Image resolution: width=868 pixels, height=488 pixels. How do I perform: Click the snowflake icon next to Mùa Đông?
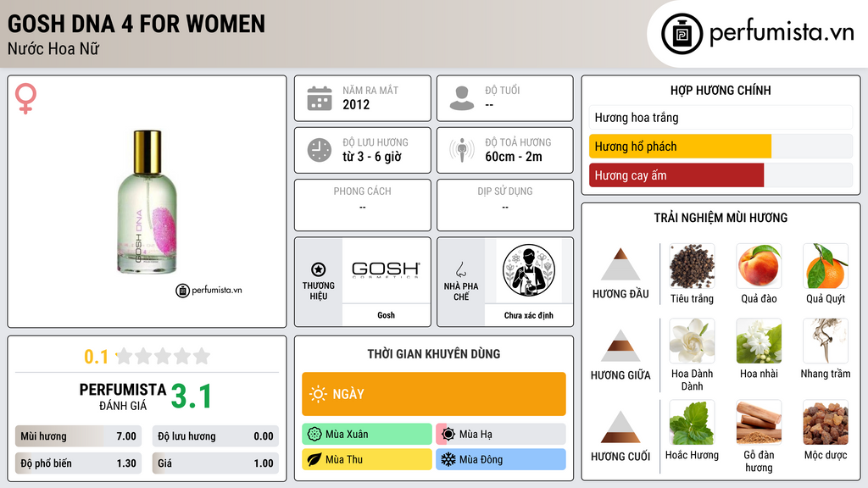click(448, 459)
